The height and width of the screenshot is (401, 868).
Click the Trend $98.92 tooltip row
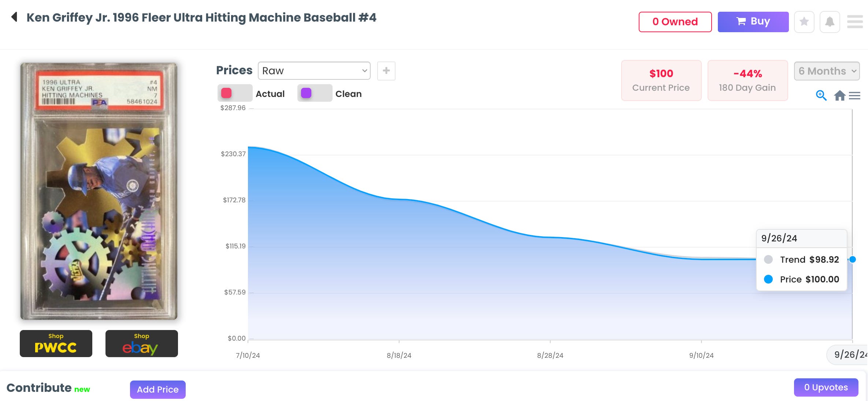[802, 260]
